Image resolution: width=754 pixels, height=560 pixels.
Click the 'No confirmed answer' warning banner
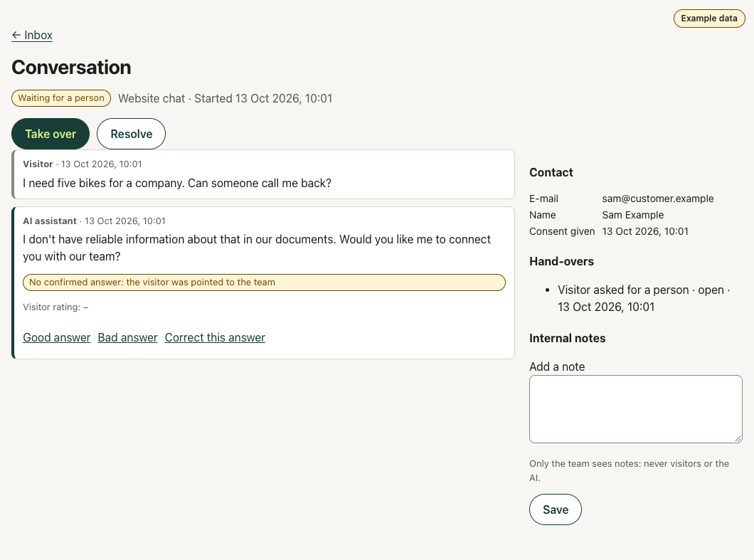(264, 282)
